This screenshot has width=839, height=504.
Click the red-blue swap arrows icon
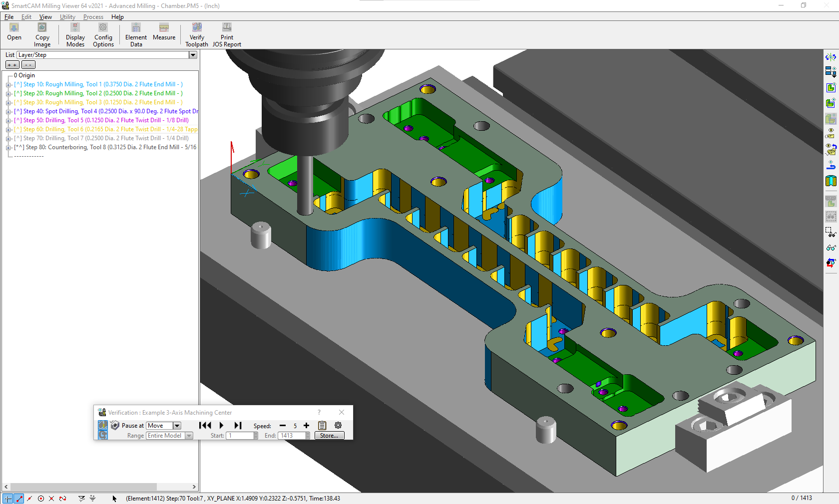tap(831, 262)
